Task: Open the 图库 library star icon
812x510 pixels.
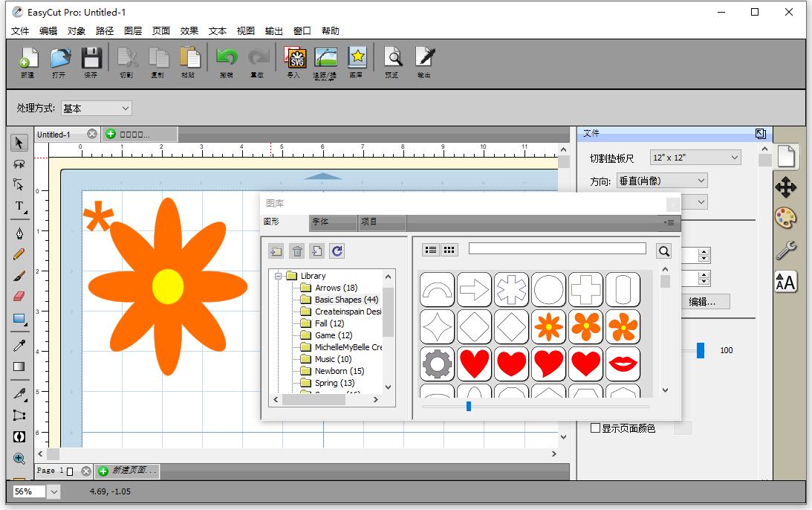Action: pyautogui.click(x=357, y=62)
